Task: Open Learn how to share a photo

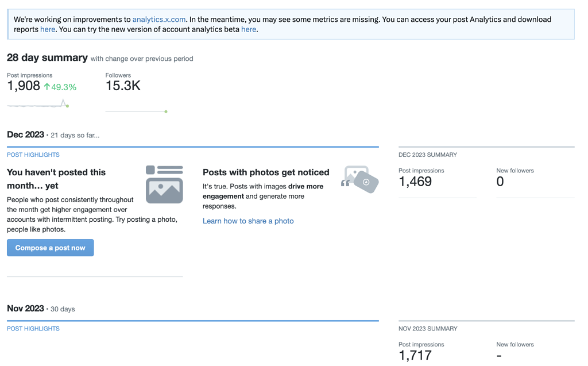Action: [x=248, y=221]
